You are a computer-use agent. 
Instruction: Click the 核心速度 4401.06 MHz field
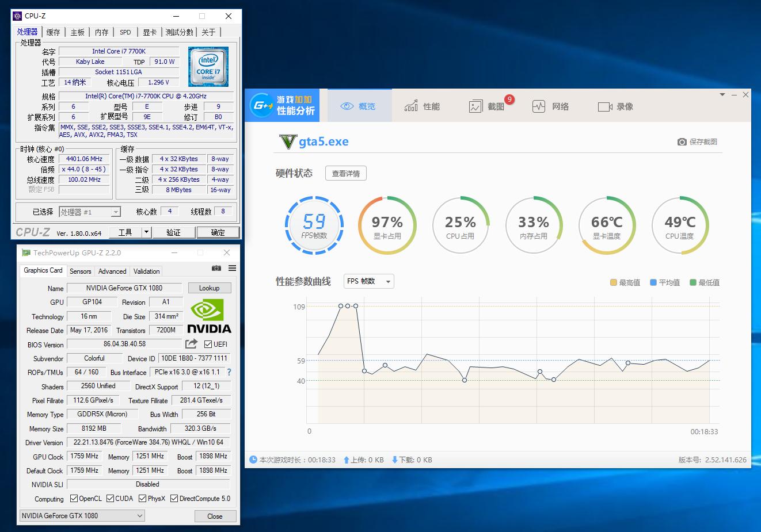(84, 159)
